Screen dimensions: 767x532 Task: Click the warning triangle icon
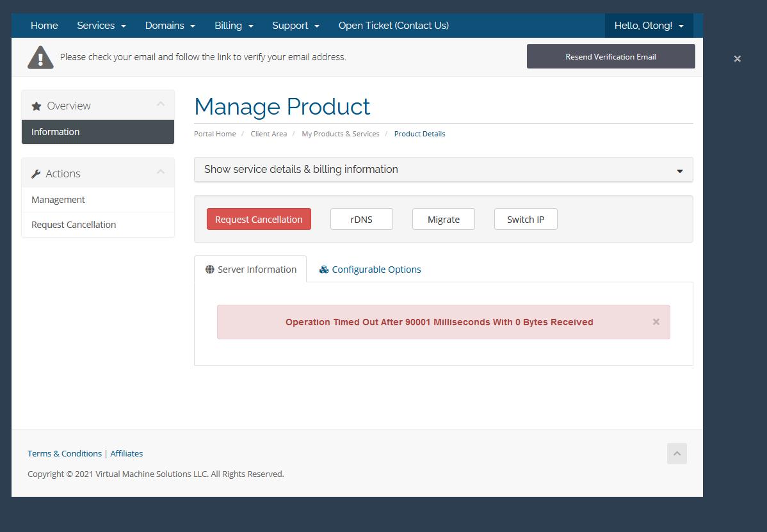(40, 57)
